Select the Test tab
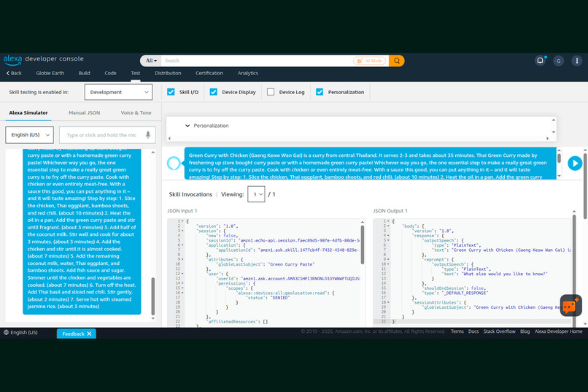Image resolution: width=588 pixels, height=392 pixels. [136, 73]
